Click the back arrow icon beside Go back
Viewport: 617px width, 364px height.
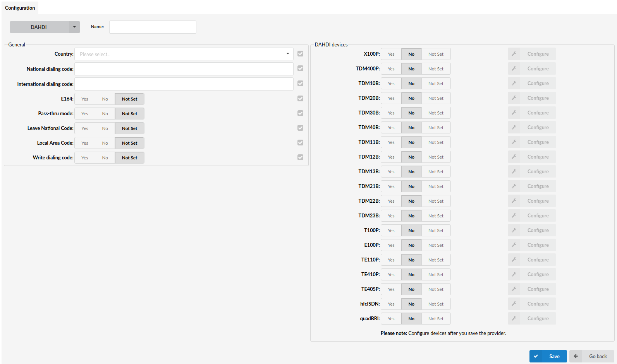(576, 356)
